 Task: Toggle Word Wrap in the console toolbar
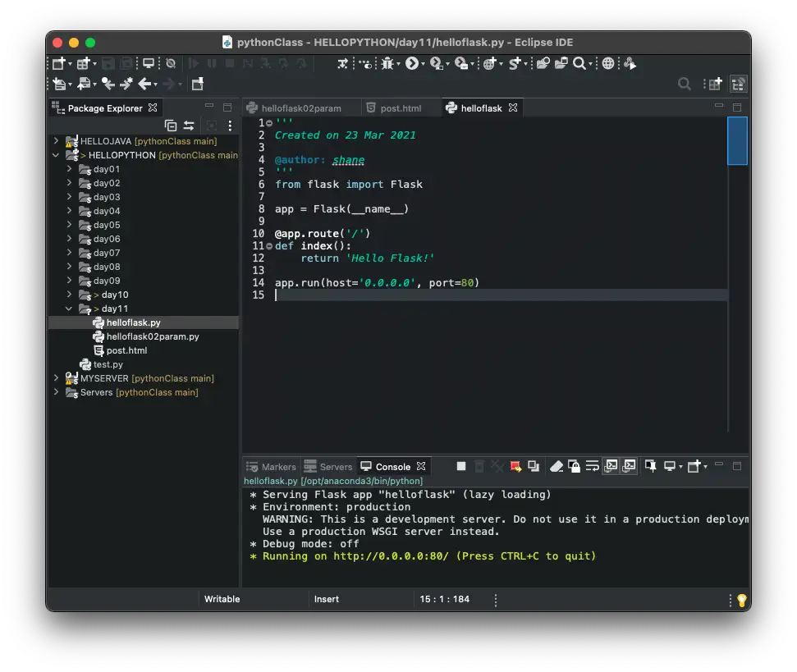pyautogui.click(x=592, y=466)
